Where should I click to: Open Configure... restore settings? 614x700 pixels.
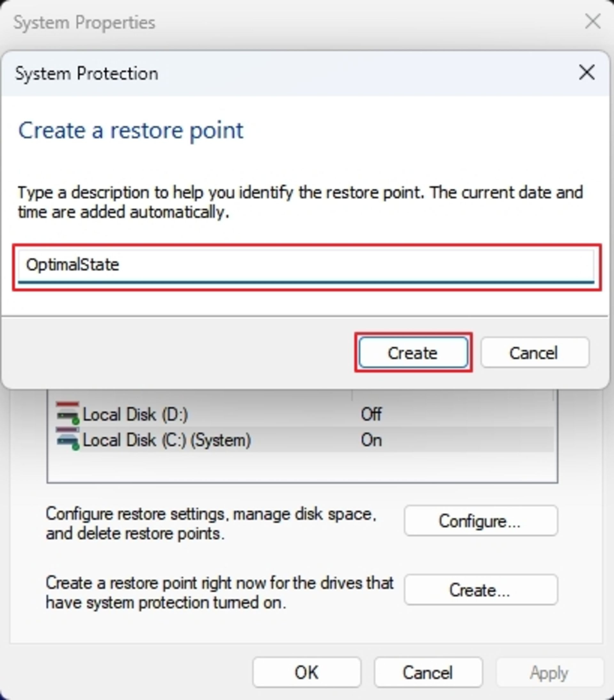[481, 521]
